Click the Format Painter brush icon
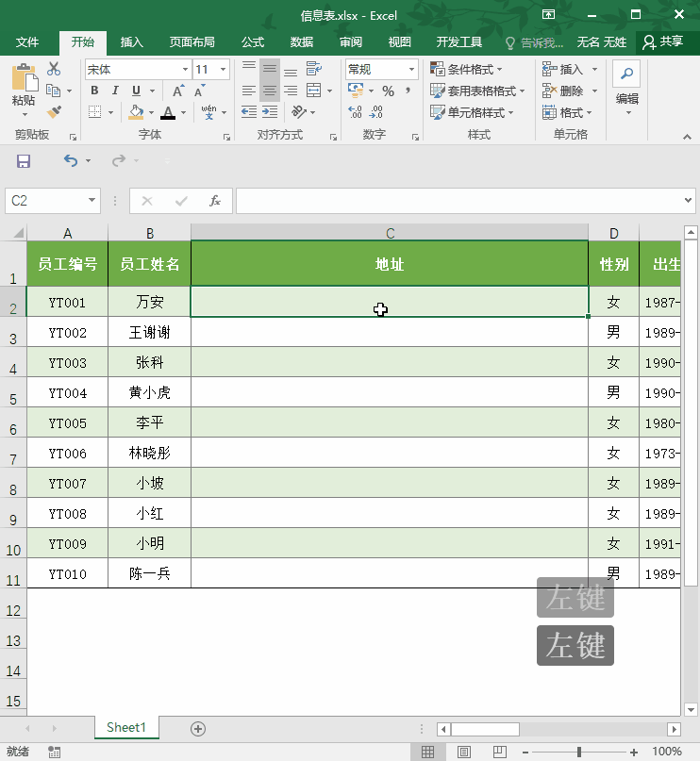Screen dimensions: 700x761 click(x=54, y=112)
